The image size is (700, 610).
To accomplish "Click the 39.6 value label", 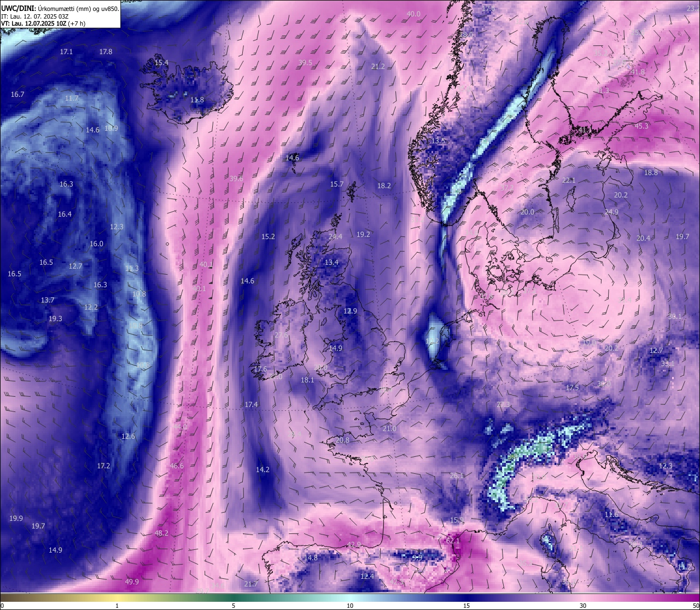I will 236,178.
